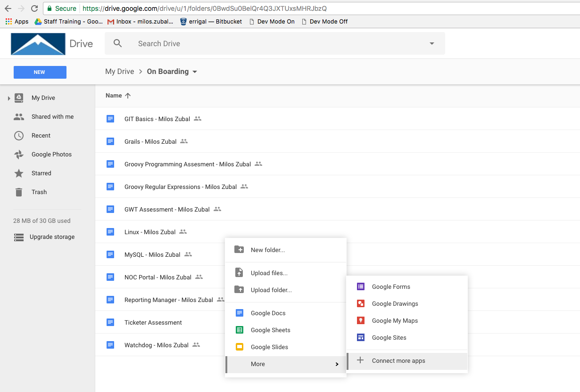Click the Starred star icon in sidebar
Viewport: 580px width, 392px height.
point(19,173)
